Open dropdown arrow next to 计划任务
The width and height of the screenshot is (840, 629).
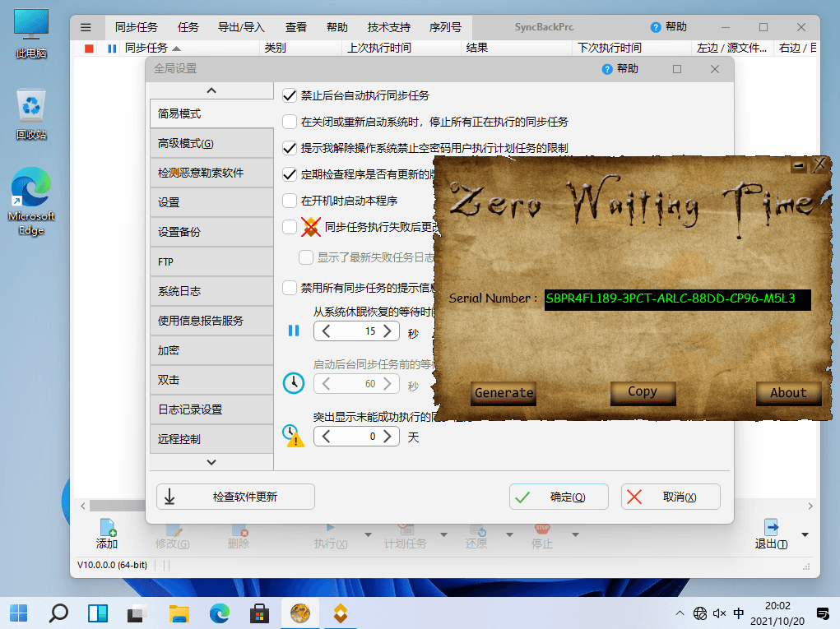[x=443, y=534]
